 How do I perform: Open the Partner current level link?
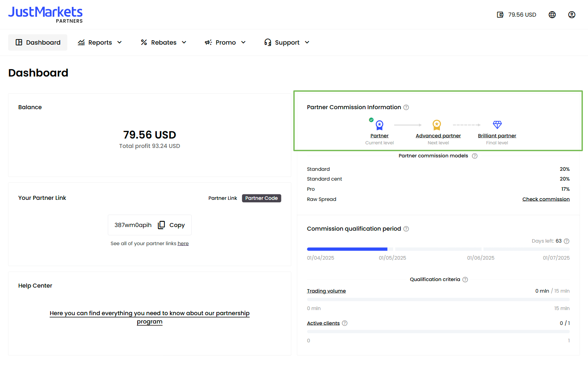tap(379, 136)
